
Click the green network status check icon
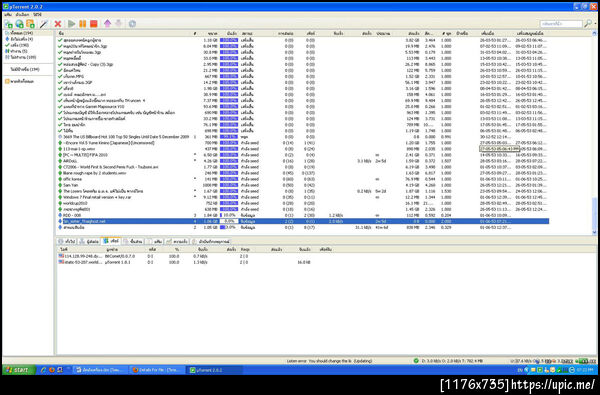pos(416,361)
